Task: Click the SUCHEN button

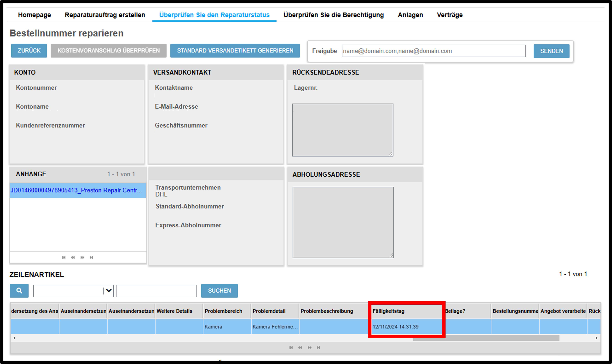Action: point(219,291)
